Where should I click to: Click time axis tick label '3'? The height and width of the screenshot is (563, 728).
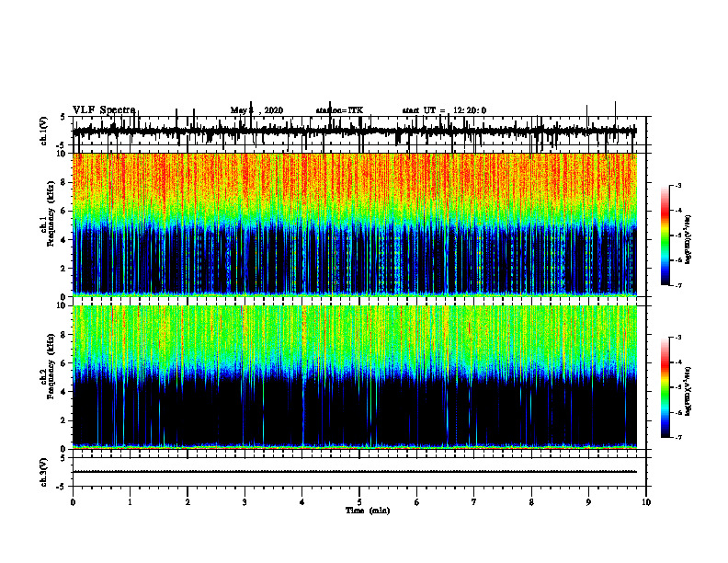point(245,502)
